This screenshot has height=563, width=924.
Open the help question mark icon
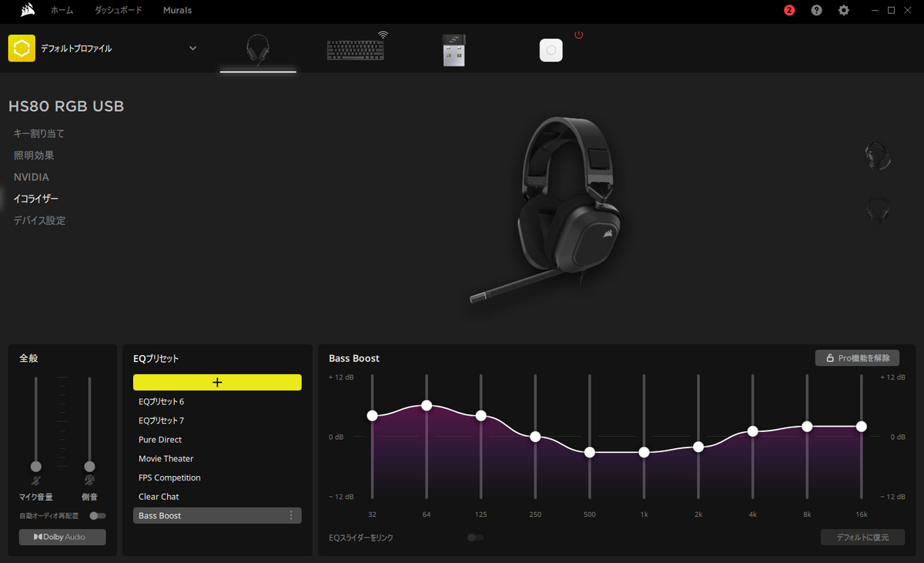pos(817,10)
